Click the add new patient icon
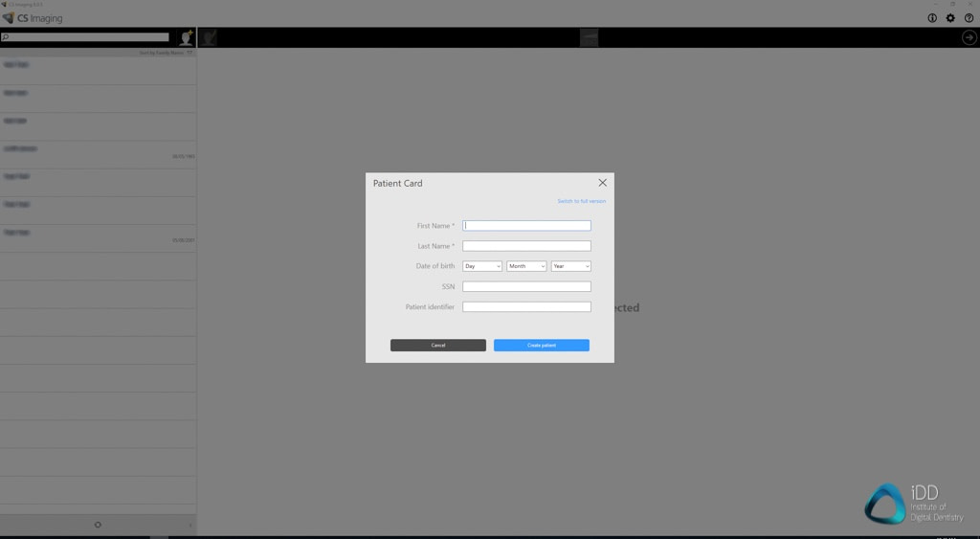Screen dimensions: 980x539 pos(187,37)
